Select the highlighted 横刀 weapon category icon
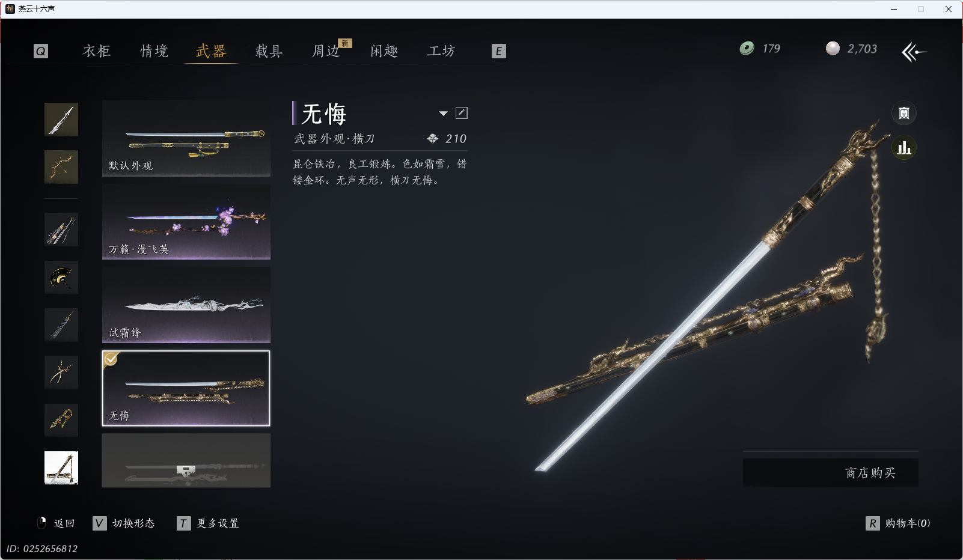 click(61, 467)
